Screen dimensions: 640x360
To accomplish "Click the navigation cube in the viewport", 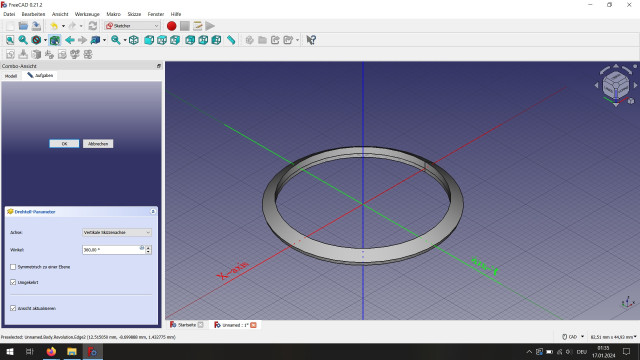I will (616, 85).
